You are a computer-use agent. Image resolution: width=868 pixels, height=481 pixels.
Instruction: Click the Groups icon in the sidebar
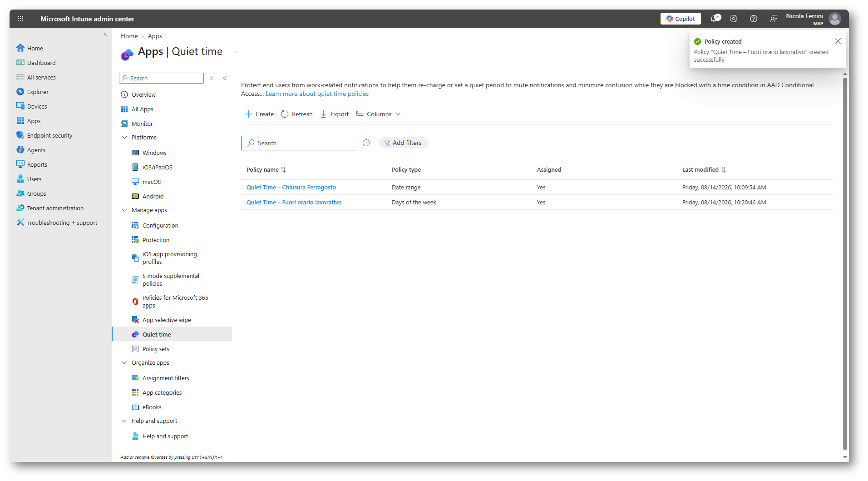pos(20,193)
